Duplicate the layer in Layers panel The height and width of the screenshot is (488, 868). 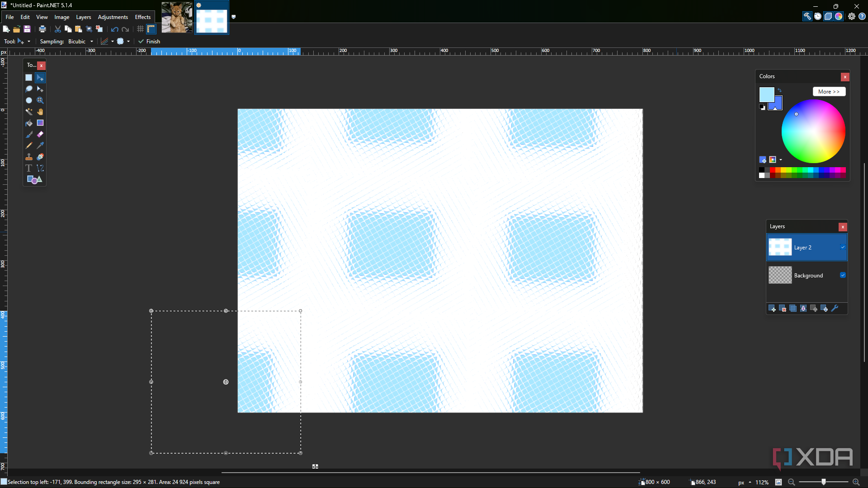pyautogui.click(x=793, y=308)
